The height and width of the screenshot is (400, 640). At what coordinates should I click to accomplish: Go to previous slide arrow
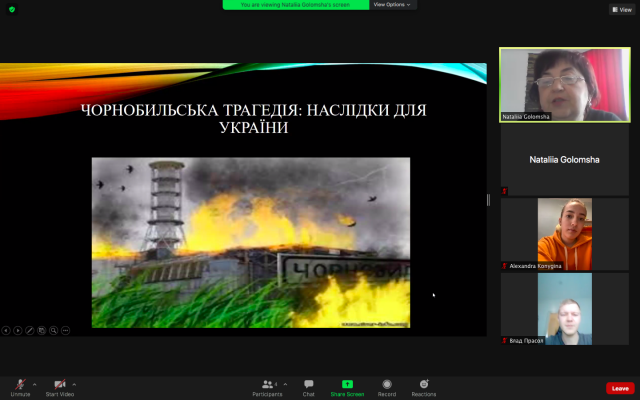[x=5, y=330]
